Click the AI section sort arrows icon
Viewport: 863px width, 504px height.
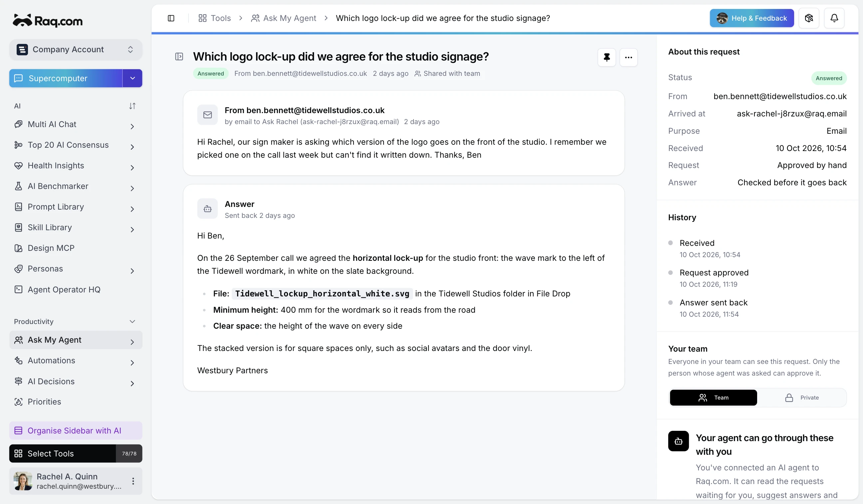(x=132, y=106)
